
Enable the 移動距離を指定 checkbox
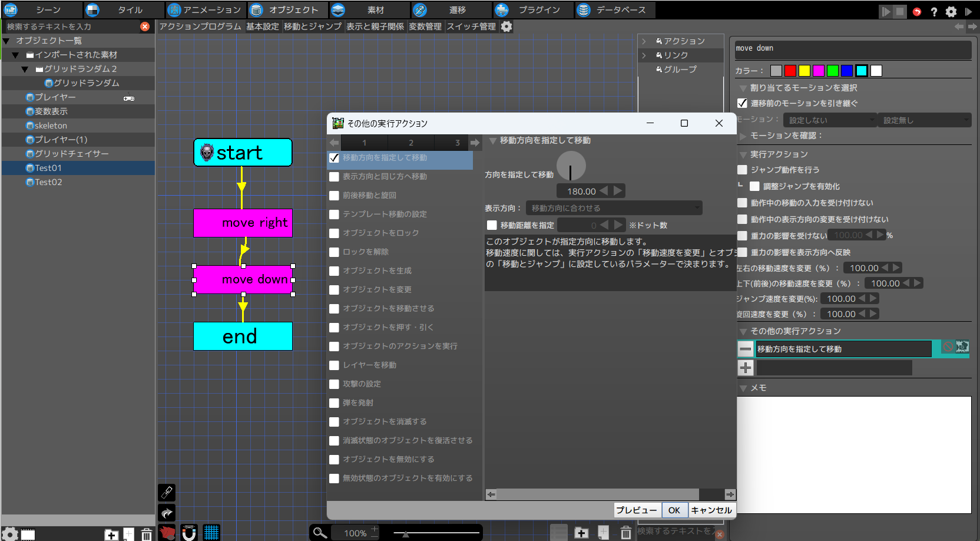pyautogui.click(x=492, y=225)
